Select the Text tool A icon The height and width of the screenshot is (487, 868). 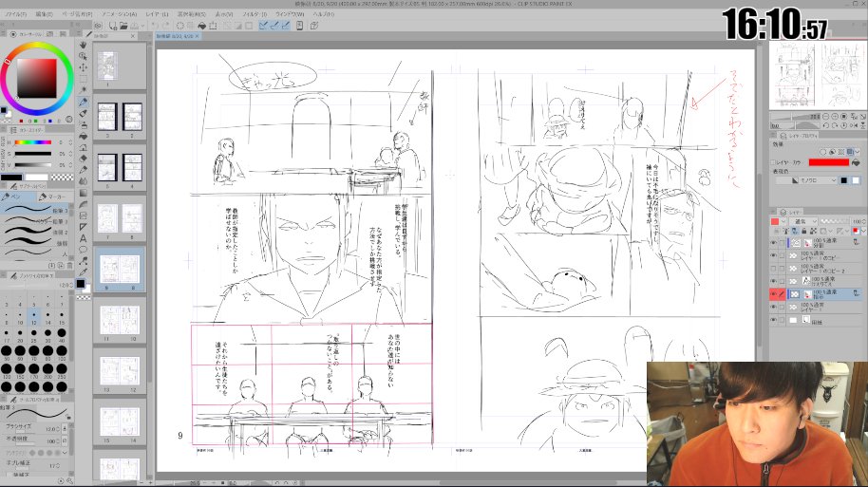(x=83, y=238)
